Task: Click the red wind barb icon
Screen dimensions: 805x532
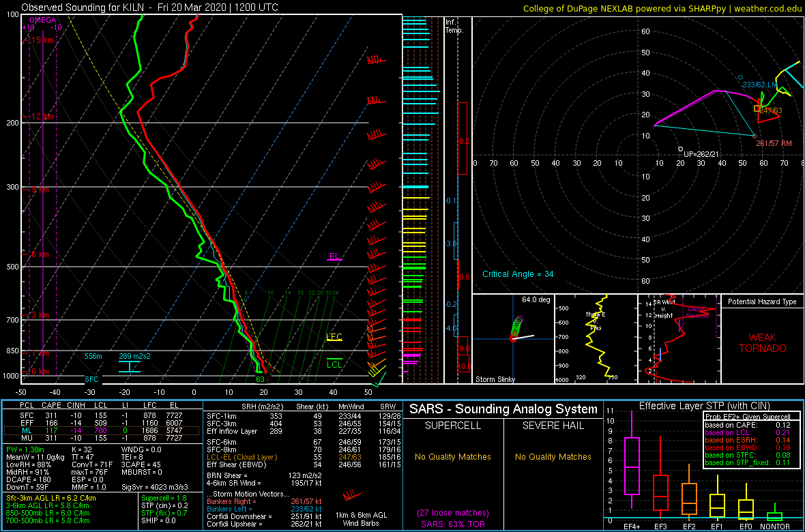Action: click(353, 496)
